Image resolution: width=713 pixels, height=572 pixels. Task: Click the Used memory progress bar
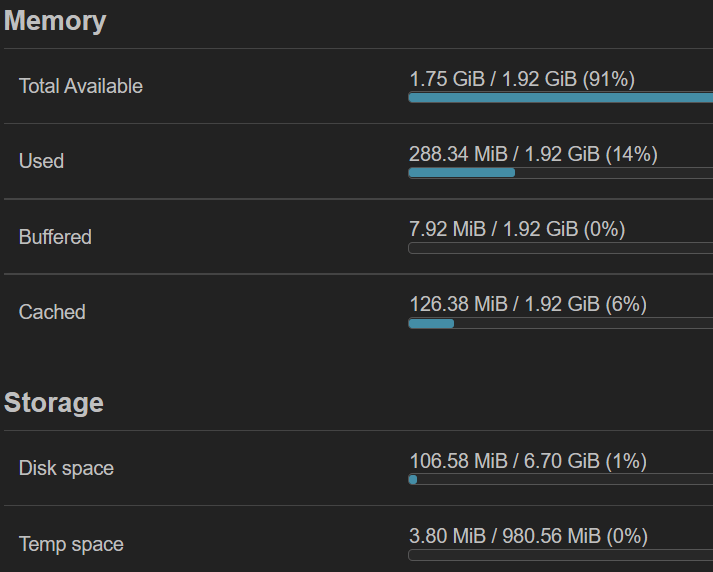(560, 172)
